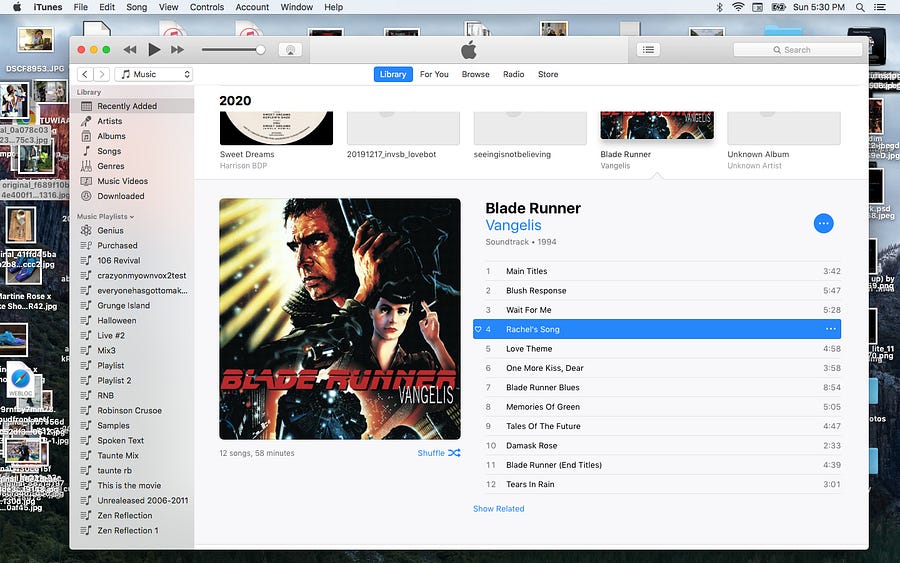
Task: Open the Zen Reflection 1 playlist
Action: (132, 530)
